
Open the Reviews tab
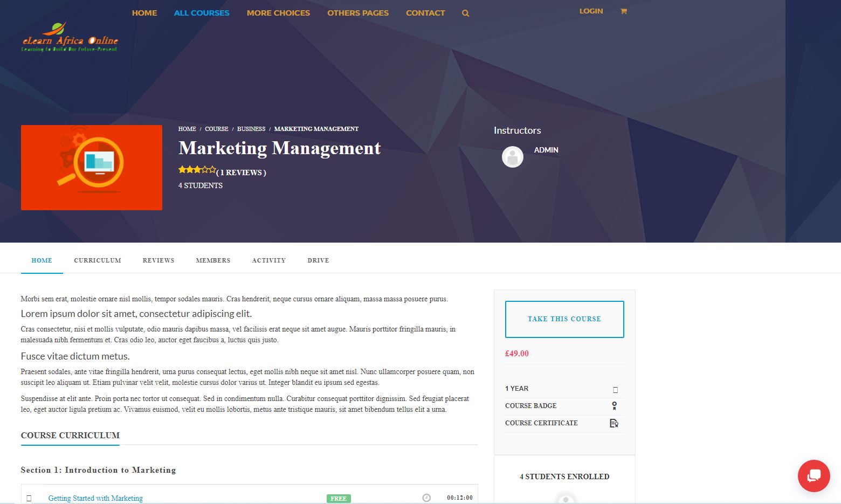[x=158, y=260]
